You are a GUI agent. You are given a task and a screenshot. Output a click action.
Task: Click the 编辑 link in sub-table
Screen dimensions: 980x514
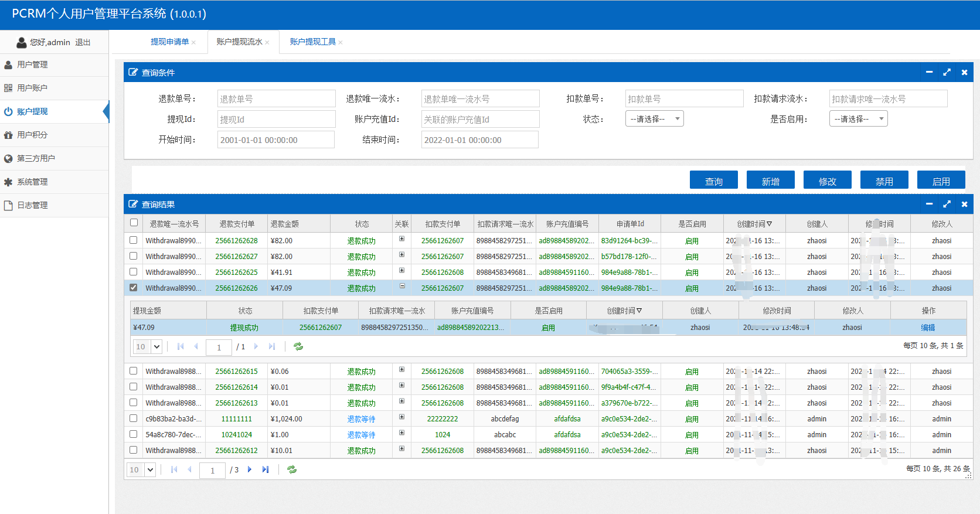928,328
